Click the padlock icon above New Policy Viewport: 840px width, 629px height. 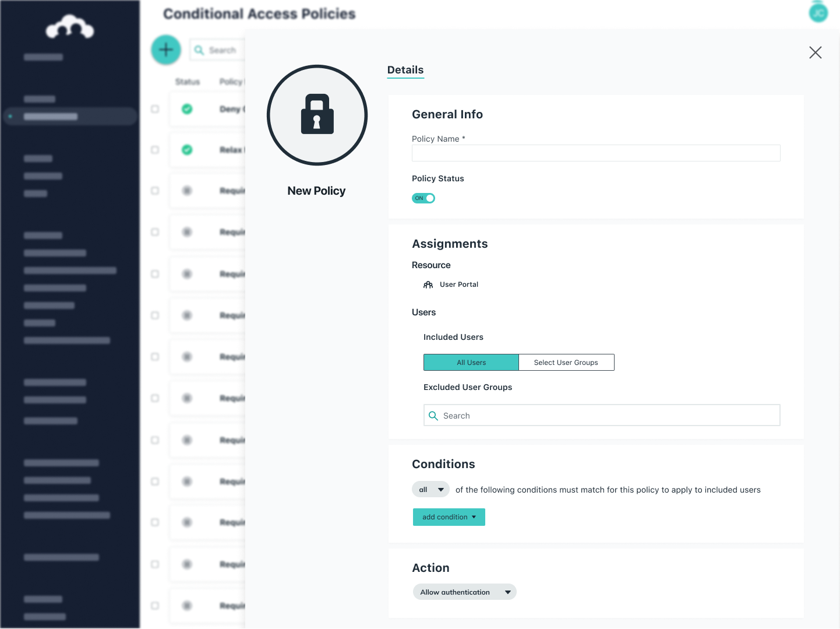(x=317, y=115)
